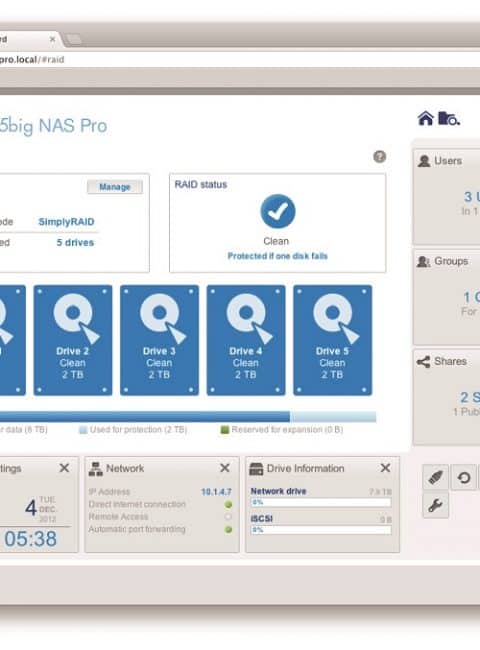480x650 pixels.
Task: Open a new browser tab
Action: point(74,39)
